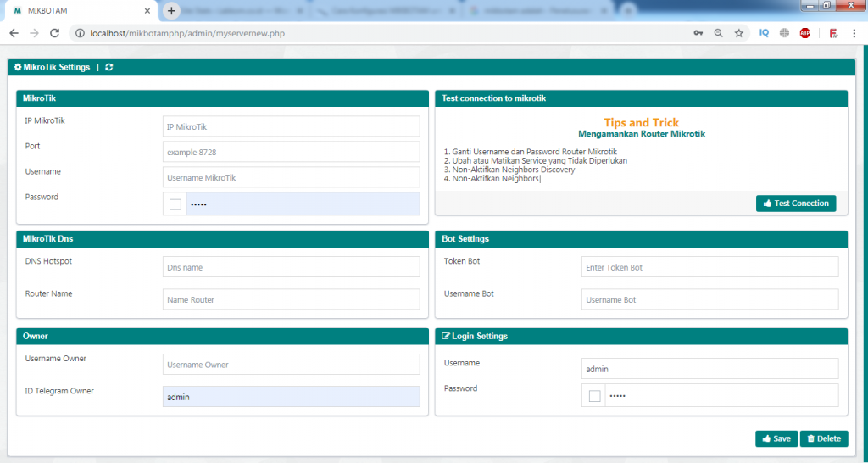868x463 pixels.
Task: Click the Test Conection button
Action: tap(796, 204)
